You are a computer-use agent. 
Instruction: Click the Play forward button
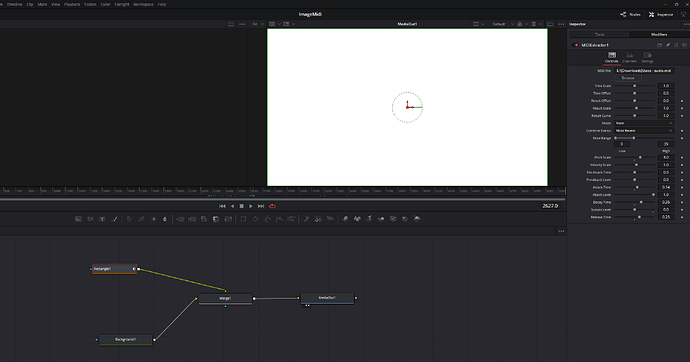tap(251, 206)
